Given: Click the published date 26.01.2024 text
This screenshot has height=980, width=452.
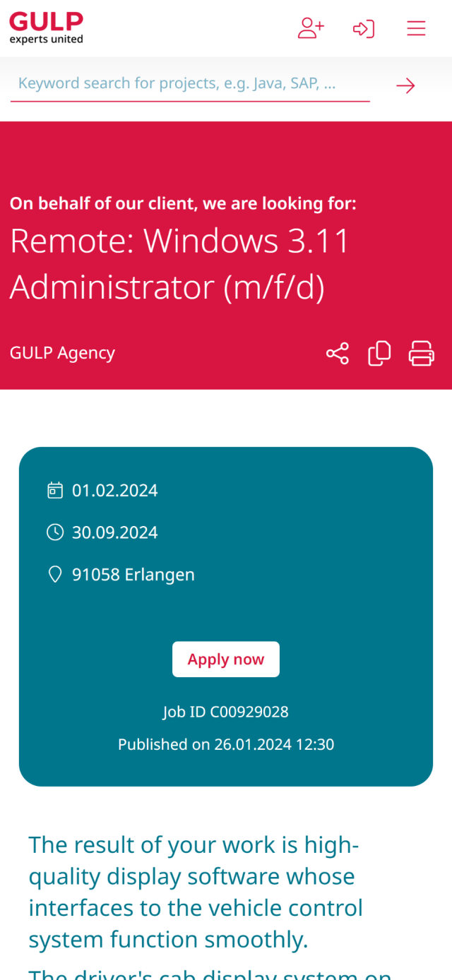Looking at the screenshot, I should 226,744.
